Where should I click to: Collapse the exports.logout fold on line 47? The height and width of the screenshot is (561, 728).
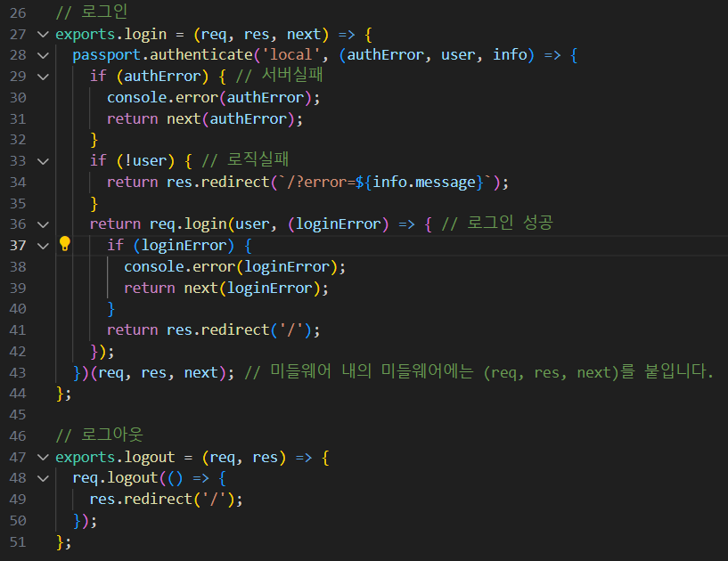click(43, 458)
